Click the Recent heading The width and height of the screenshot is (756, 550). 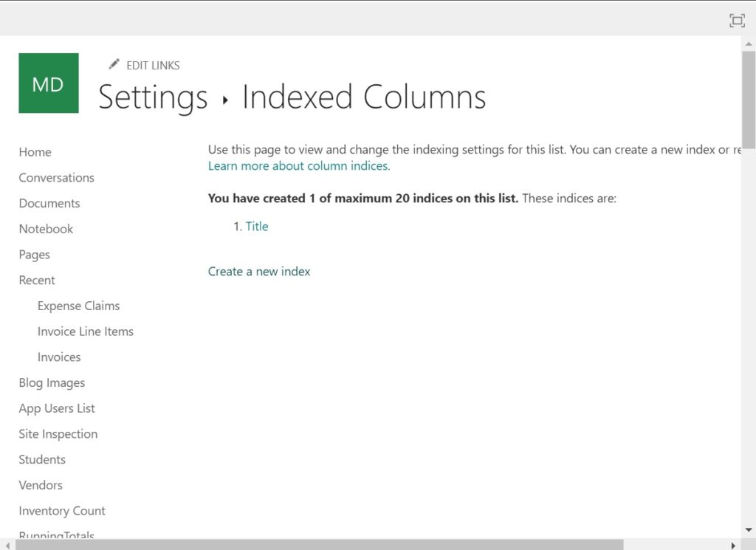coord(37,280)
